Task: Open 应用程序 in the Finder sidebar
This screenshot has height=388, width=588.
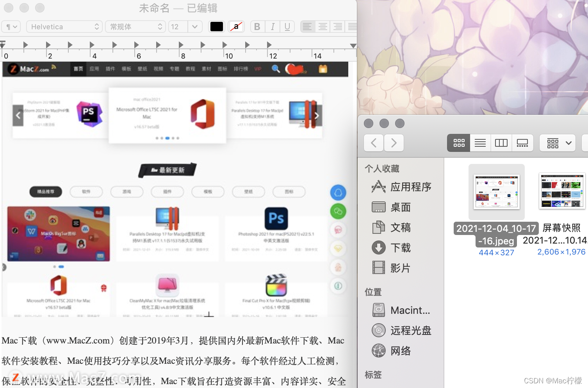Action: tap(401, 187)
